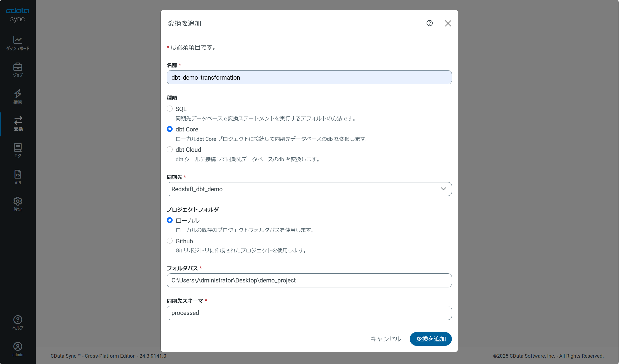Click the フォルダパス path input field
The width and height of the screenshot is (619, 364).
click(x=309, y=280)
